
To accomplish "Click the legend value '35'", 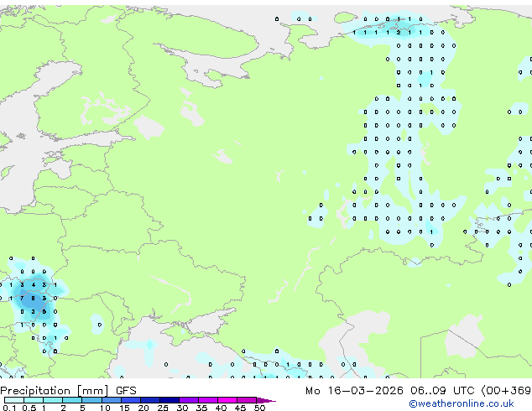I will (201, 408).
